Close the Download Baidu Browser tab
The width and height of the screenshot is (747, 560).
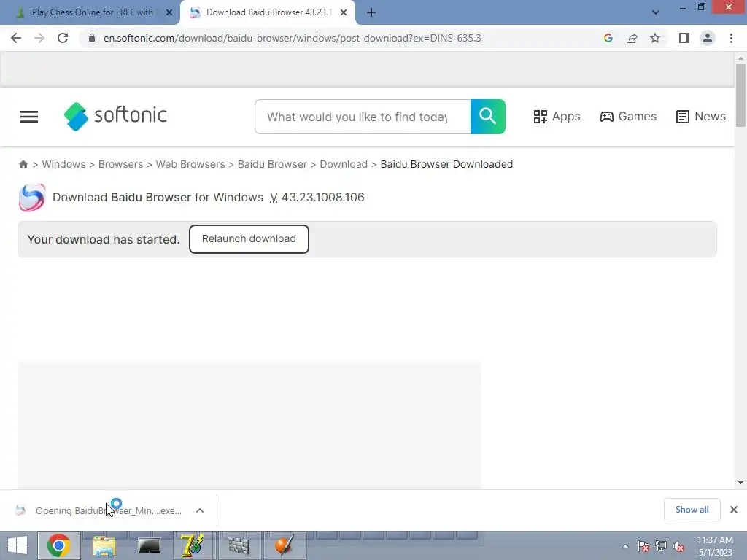344,13
